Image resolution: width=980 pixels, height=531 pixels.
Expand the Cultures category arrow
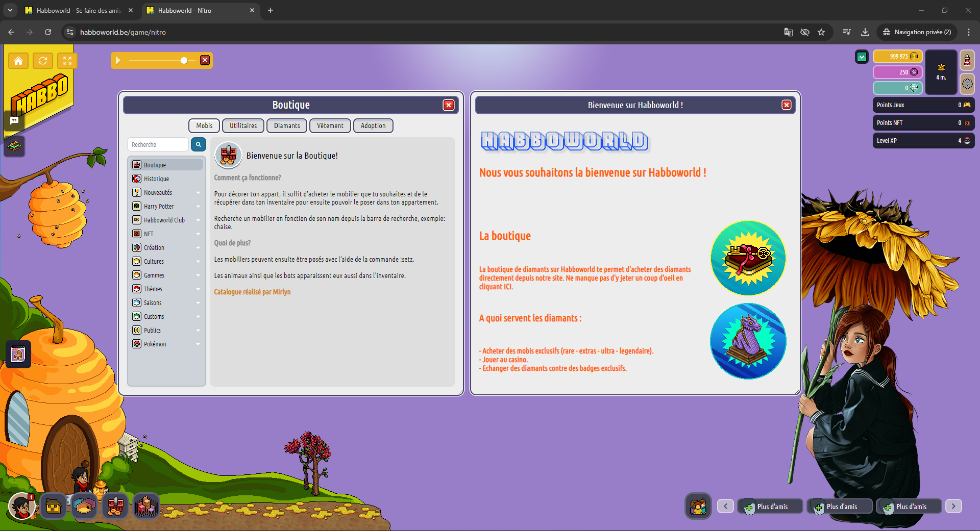[x=198, y=262]
